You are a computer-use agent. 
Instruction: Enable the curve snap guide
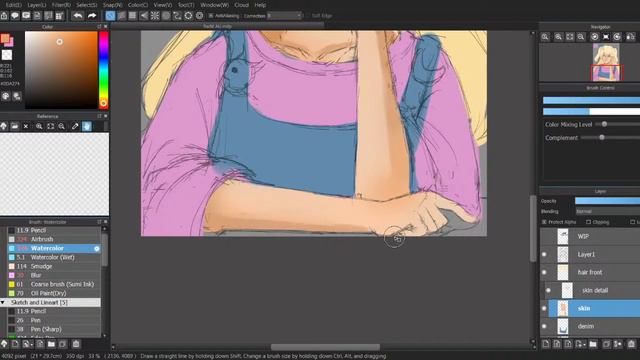(177, 16)
